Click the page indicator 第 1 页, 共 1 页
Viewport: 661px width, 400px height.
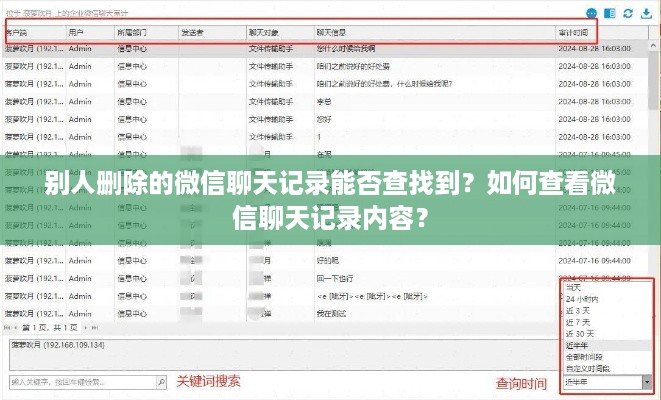point(50,328)
